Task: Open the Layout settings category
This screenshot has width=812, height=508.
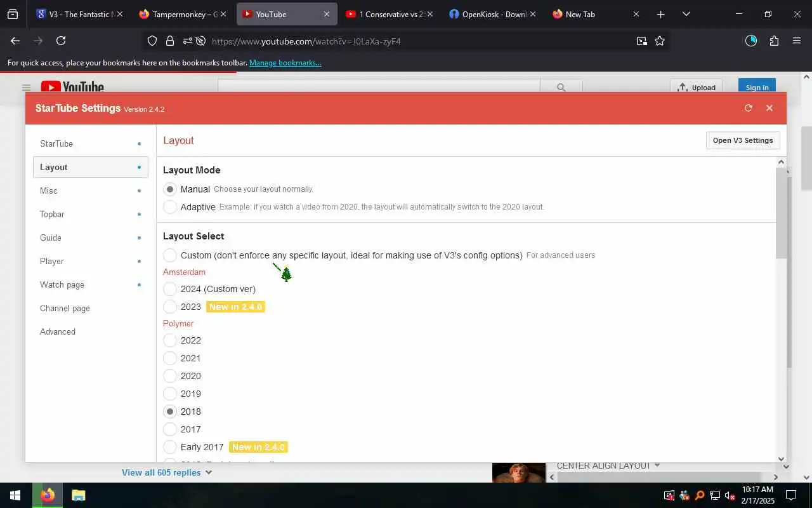Action: pos(90,167)
